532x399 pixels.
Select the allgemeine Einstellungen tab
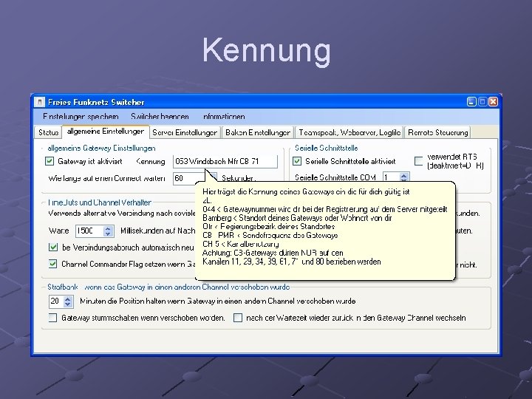tap(106, 132)
